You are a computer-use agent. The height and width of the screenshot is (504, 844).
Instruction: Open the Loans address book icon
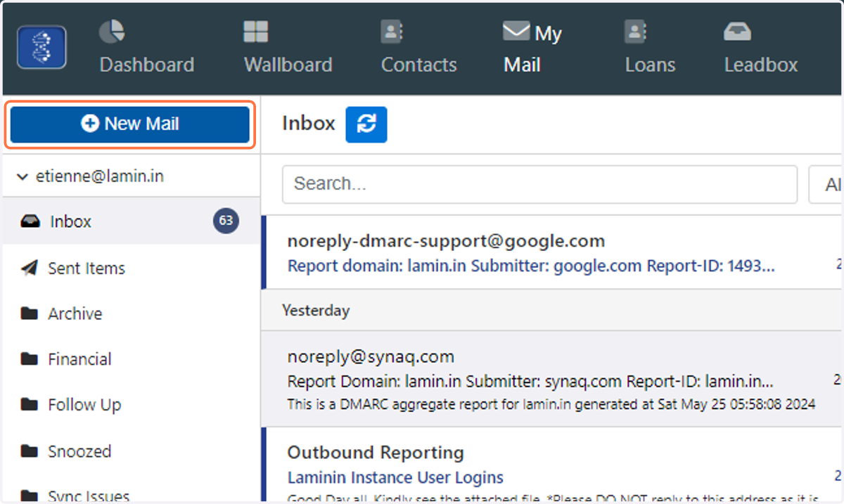tap(636, 32)
